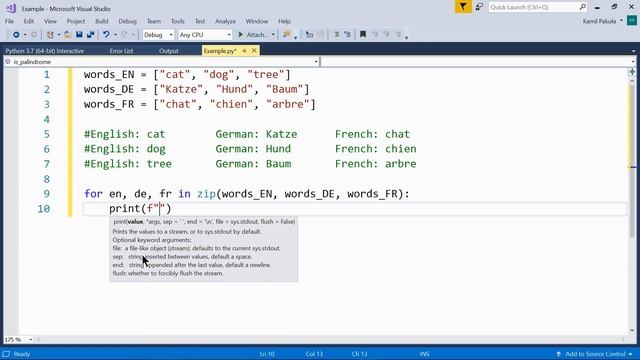Screen dimensions: 640x360
Task: Close the Example.py tab
Action: [x=254, y=51]
